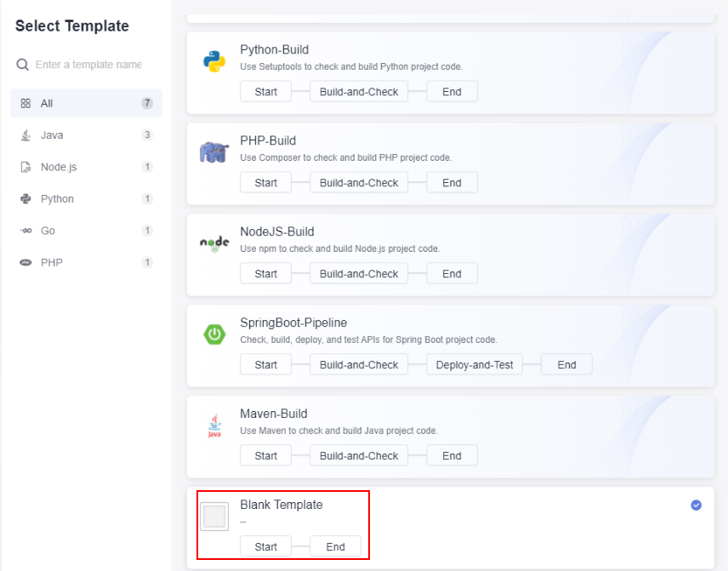
Task: Filter templates by Node.js category
Action: tap(87, 167)
